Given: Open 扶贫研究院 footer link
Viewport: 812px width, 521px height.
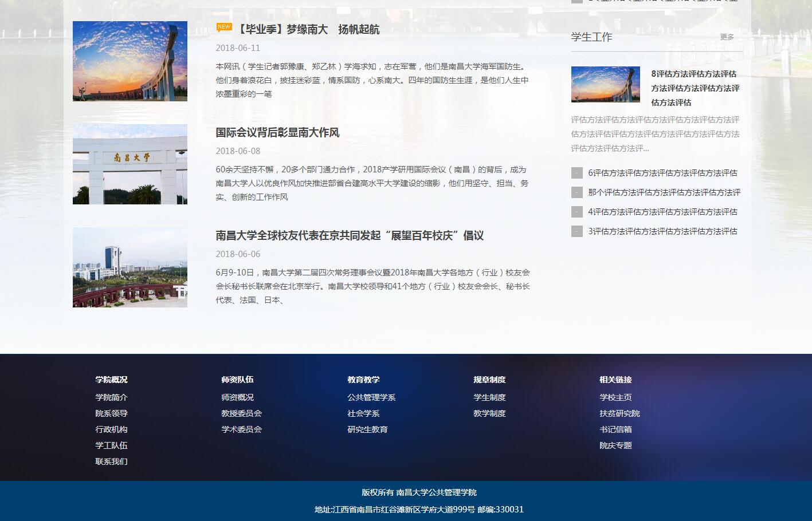Looking at the screenshot, I should point(619,413).
